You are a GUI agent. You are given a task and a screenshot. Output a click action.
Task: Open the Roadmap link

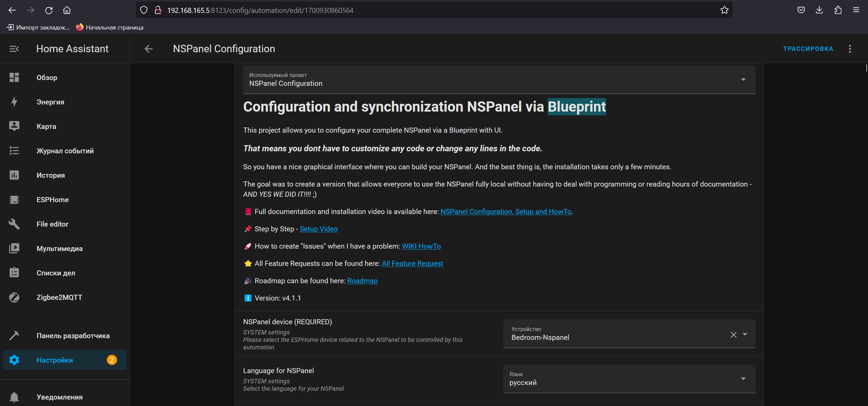pyautogui.click(x=362, y=281)
